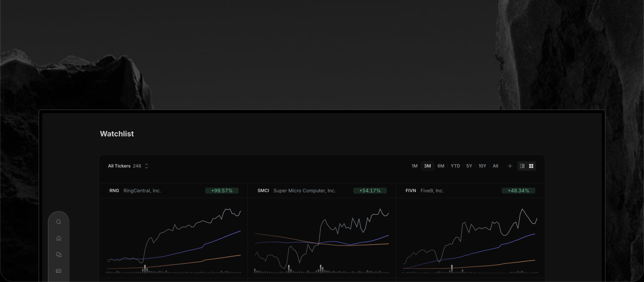This screenshot has width=644, height=282.
Task: Select the 6M time range
Action: tap(441, 166)
